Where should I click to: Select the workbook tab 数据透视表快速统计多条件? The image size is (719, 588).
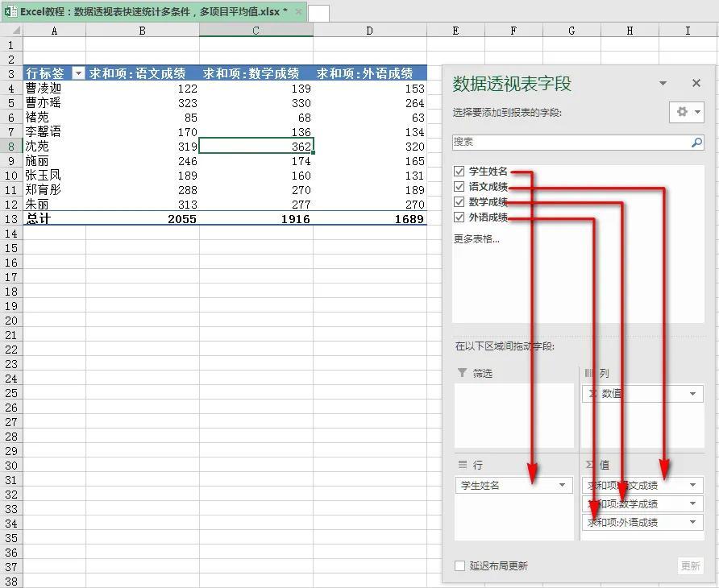tap(154, 12)
